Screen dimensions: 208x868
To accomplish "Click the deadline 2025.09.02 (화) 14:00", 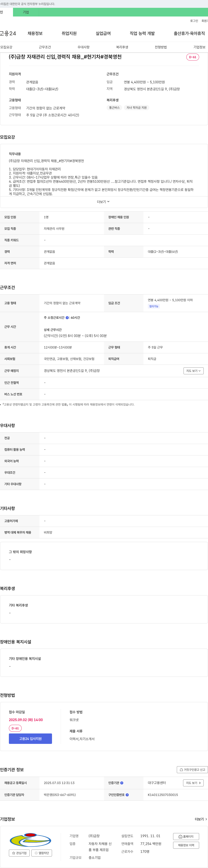I will click(x=26, y=720).
